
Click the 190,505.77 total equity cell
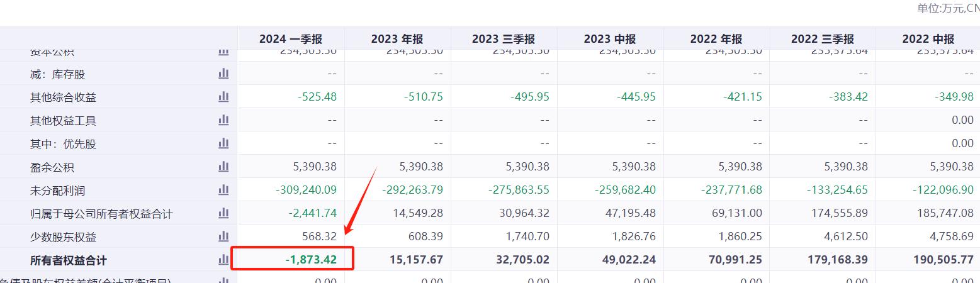[x=943, y=260]
